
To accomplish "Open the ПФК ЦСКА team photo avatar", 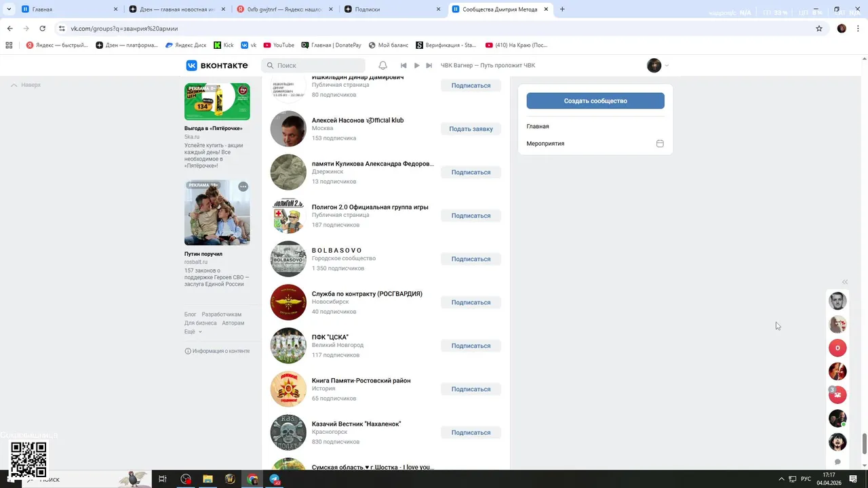I will point(288,346).
